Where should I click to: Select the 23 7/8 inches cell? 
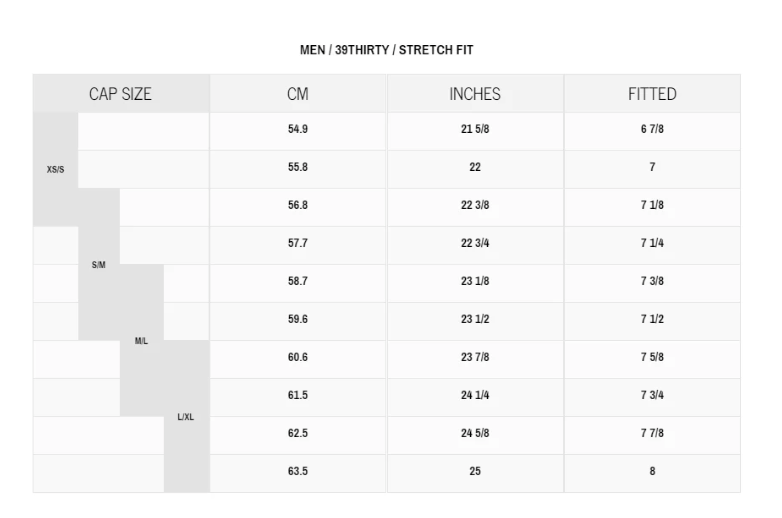point(475,358)
